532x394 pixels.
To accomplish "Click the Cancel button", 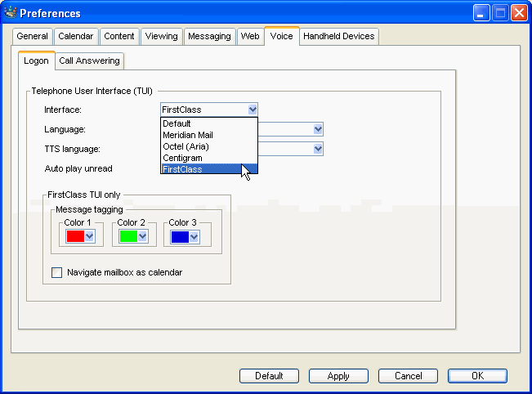I will [x=408, y=376].
